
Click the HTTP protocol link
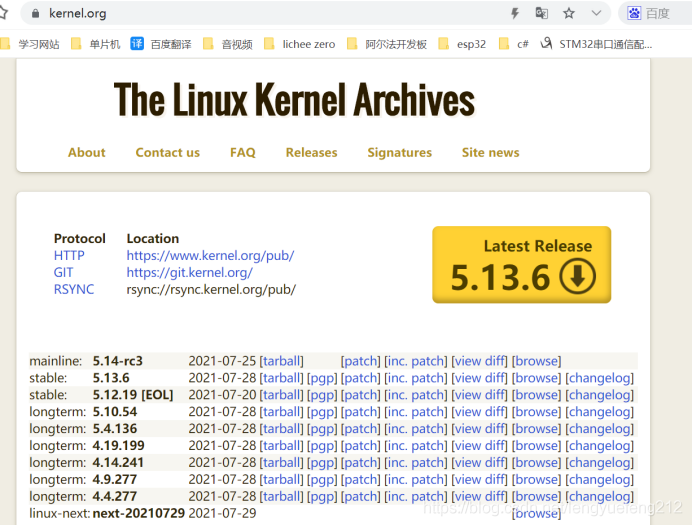69,255
